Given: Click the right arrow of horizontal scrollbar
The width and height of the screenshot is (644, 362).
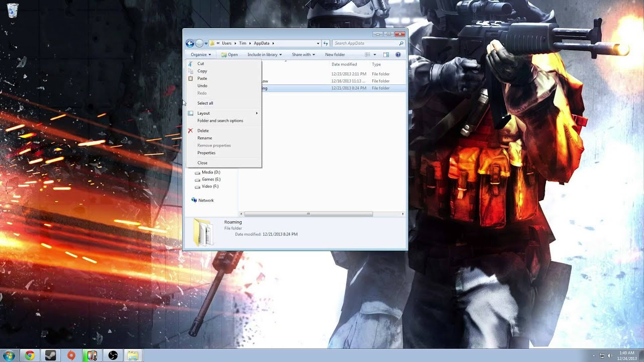Looking at the screenshot, I should (x=403, y=214).
